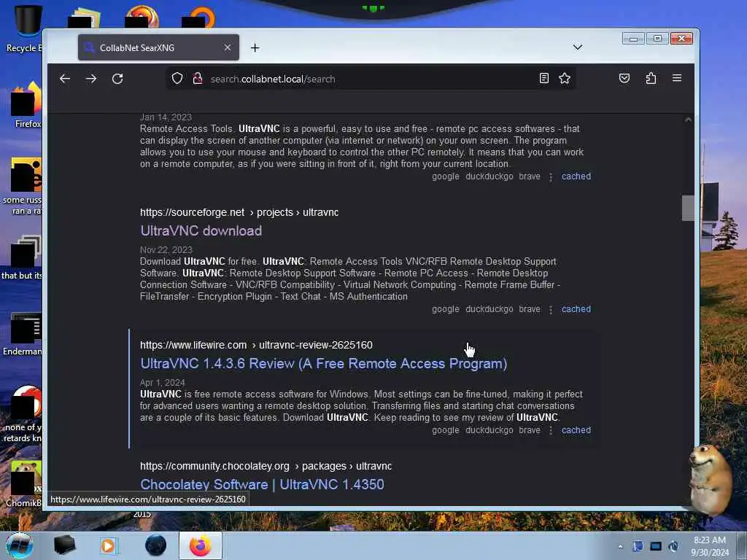Open cached link under Jan 14, 2023 result
747x560 pixels.
(576, 176)
